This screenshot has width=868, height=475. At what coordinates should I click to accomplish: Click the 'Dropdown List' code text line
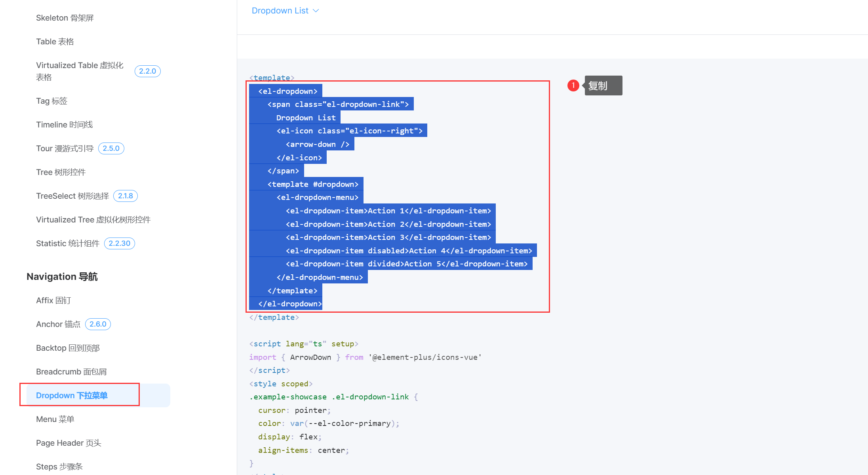tap(306, 118)
